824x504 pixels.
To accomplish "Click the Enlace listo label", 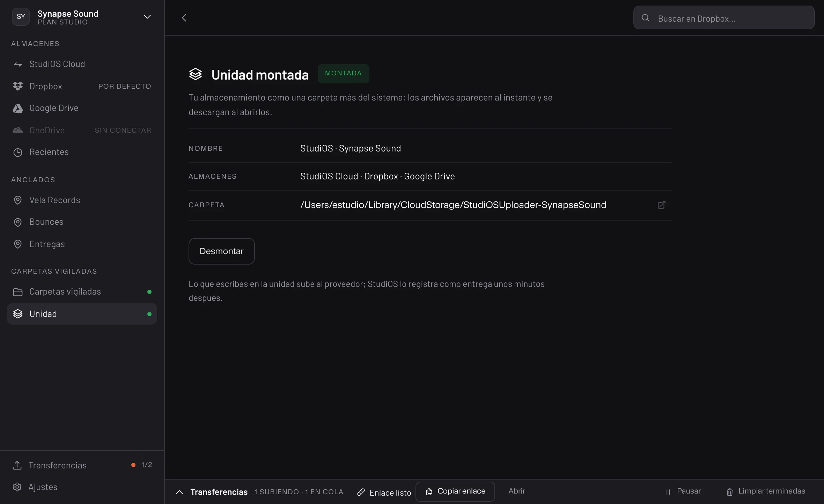I will [x=390, y=493].
